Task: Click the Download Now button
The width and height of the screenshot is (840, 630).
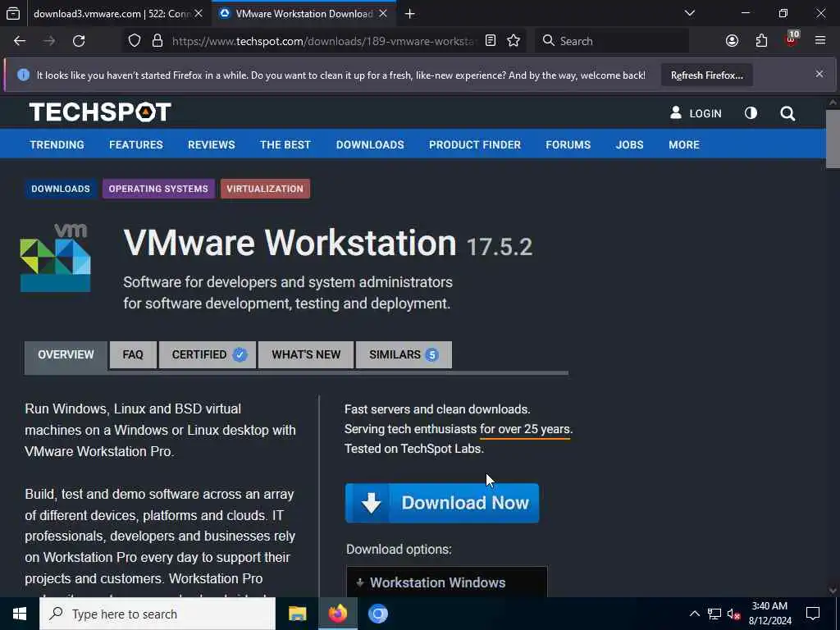Action: click(x=442, y=503)
